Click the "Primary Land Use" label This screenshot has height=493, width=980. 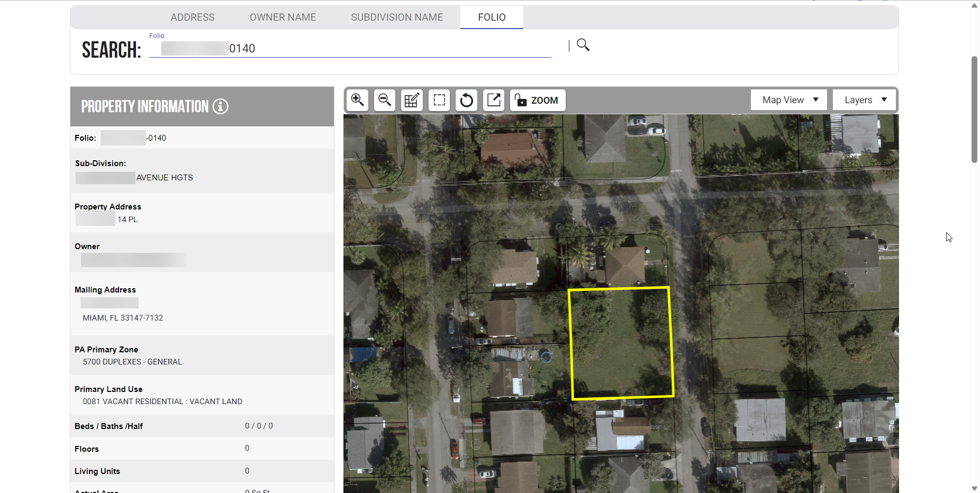[x=108, y=389]
